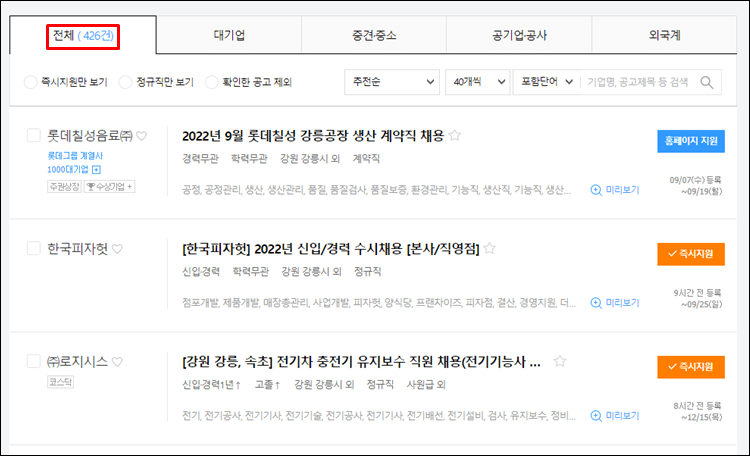Focus the 기업명, 공고제목 등 검색 field
Viewport: 750px width, 456px height.
pyautogui.click(x=639, y=82)
